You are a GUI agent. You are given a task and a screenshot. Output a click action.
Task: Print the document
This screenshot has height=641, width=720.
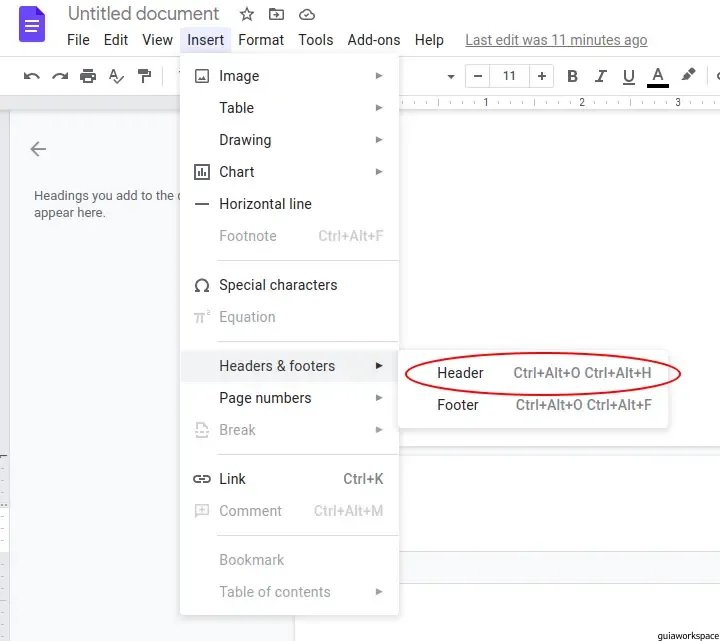[88, 76]
